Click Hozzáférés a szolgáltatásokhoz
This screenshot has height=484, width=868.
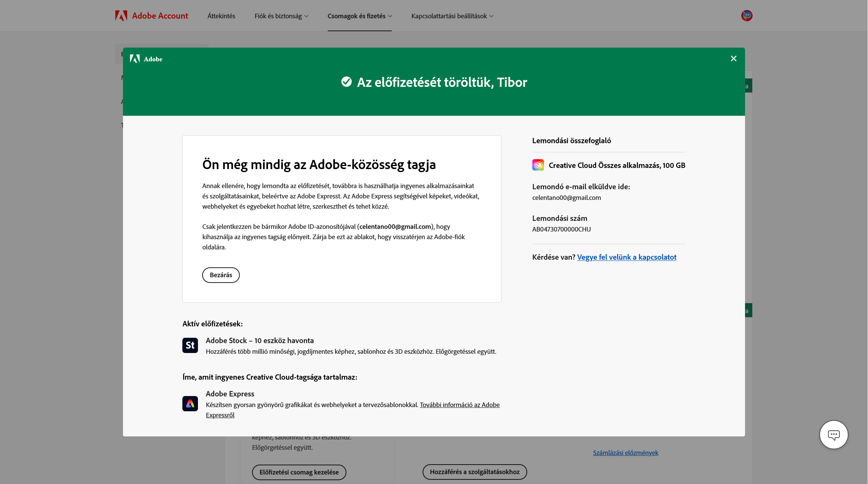coord(474,472)
